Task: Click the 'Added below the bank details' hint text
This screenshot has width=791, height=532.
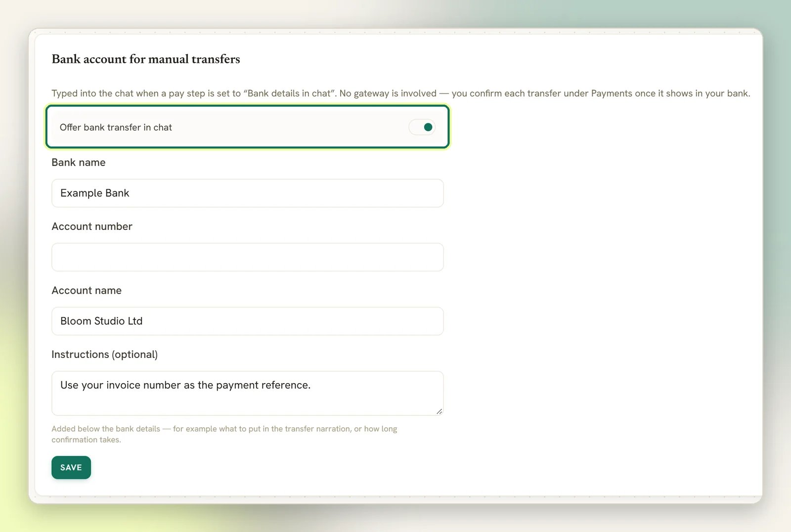Action: coord(224,434)
